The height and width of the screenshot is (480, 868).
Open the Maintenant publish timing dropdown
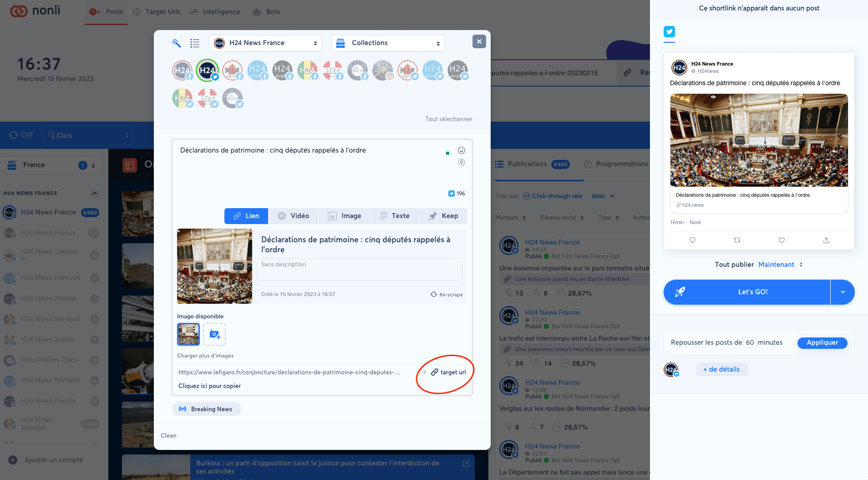[x=781, y=265]
